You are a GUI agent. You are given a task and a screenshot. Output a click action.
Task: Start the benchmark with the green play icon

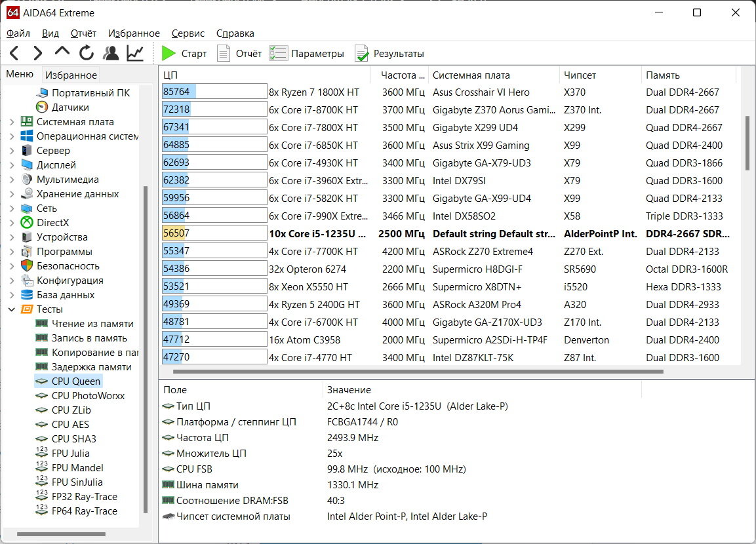pyautogui.click(x=169, y=54)
